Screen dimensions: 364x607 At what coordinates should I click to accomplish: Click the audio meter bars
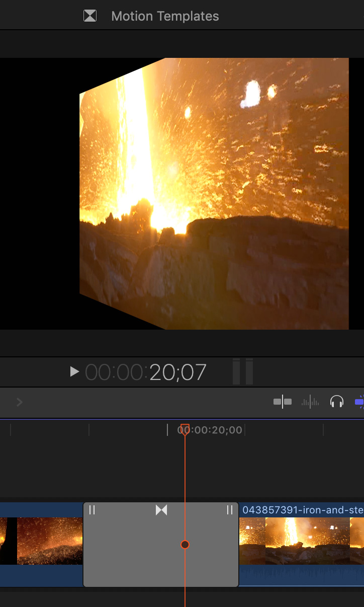point(242,371)
